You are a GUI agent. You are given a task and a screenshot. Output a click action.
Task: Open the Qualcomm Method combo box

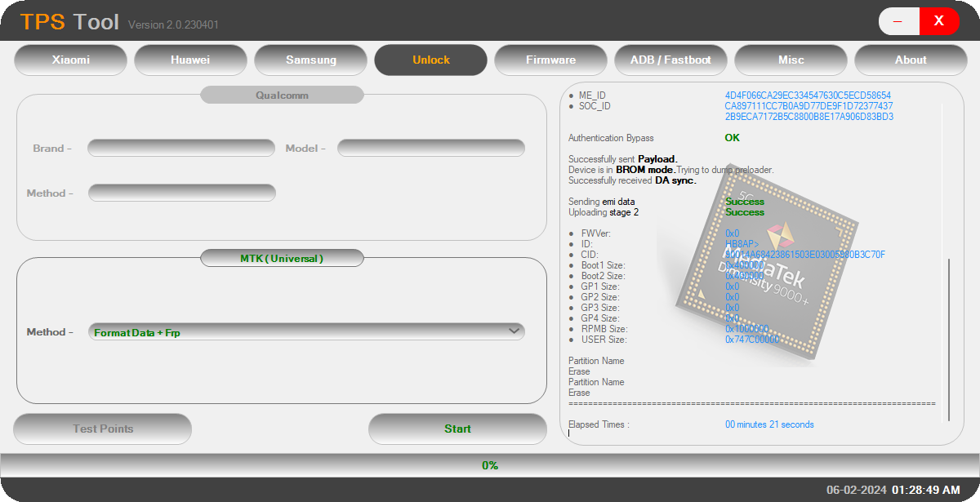coord(182,193)
